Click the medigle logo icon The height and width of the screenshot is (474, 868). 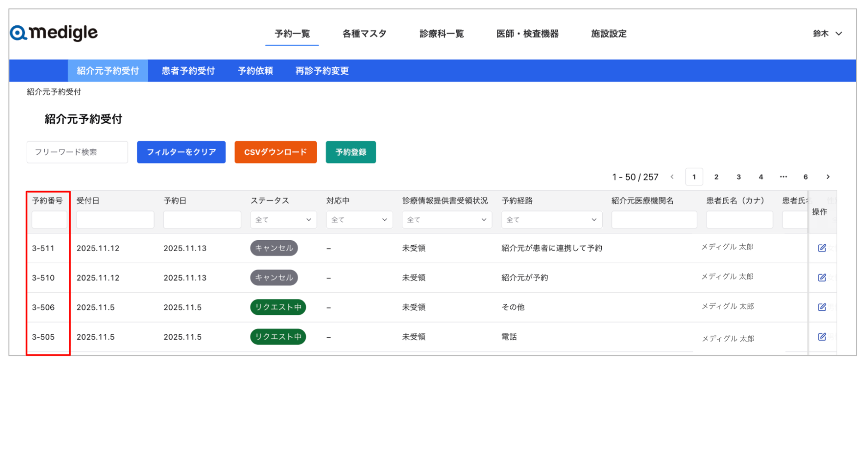19,33
